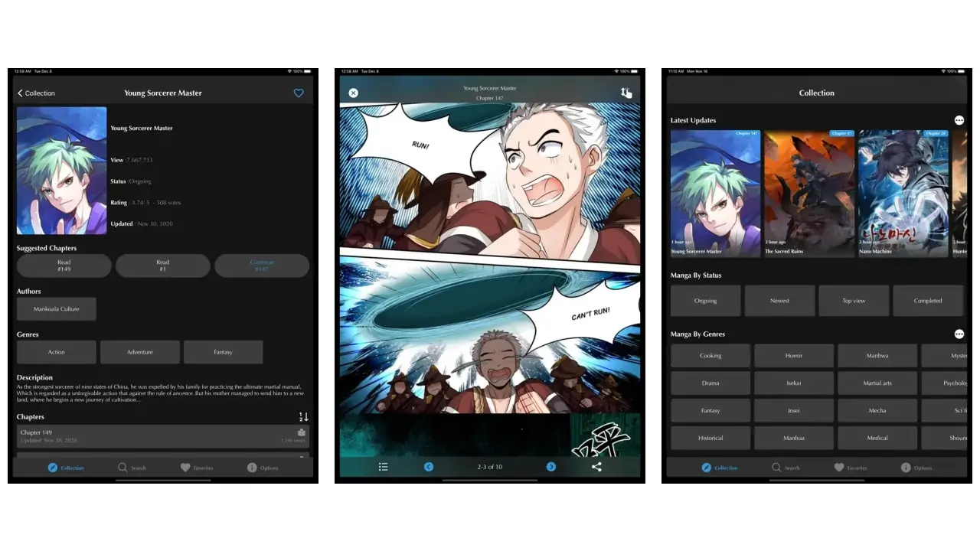
Task: Choose the Isekai genre
Action: pyautogui.click(x=794, y=383)
